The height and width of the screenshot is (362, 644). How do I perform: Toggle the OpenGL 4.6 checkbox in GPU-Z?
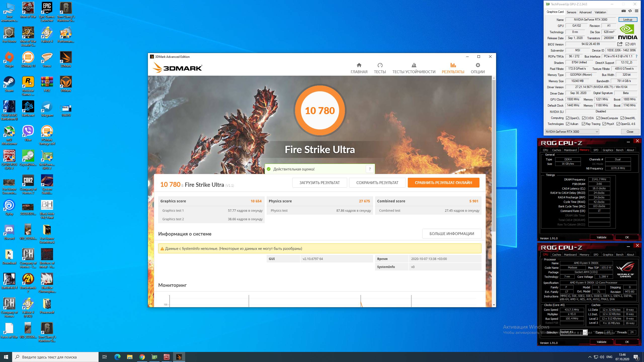coord(618,124)
